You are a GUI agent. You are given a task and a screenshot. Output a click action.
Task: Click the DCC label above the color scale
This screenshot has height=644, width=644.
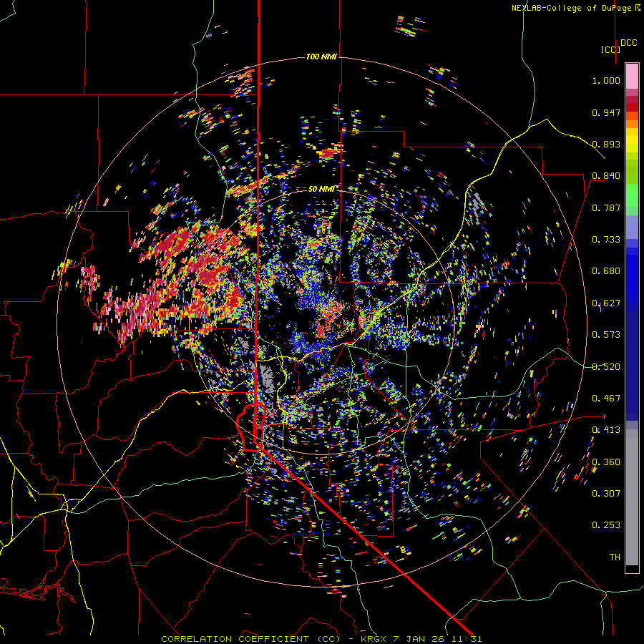pyautogui.click(x=628, y=43)
